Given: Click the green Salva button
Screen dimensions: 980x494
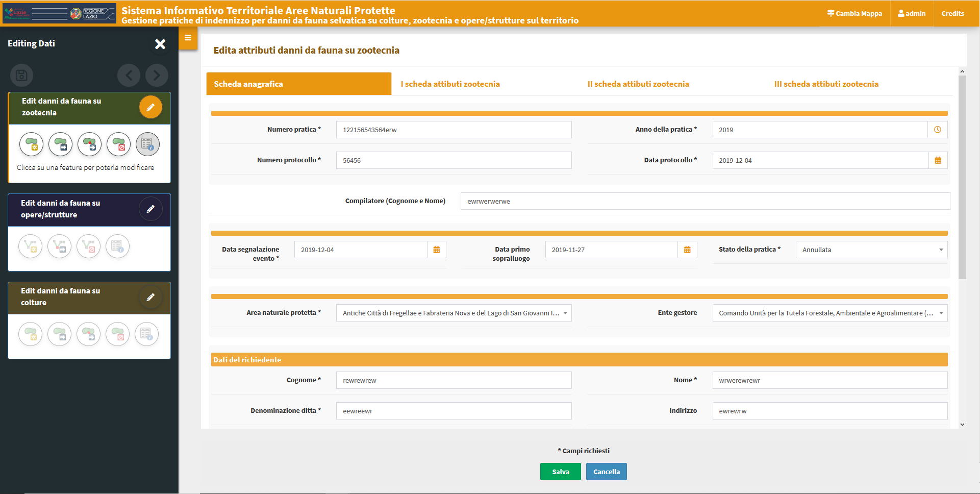Looking at the screenshot, I should pos(560,472).
